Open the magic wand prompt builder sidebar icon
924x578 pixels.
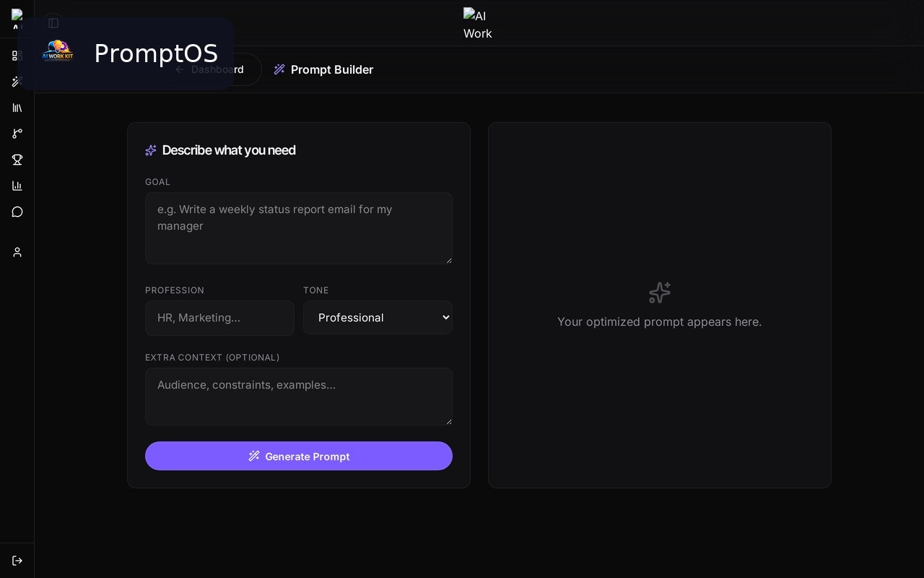click(x=17, y=82)
